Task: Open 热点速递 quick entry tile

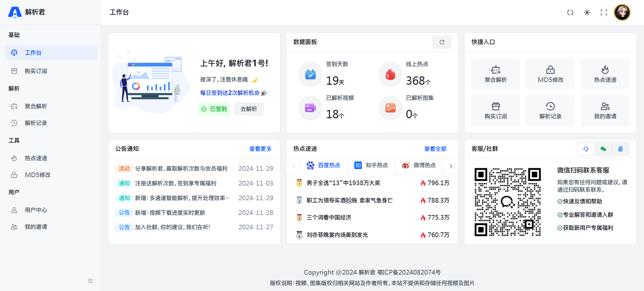Action: click(x=605, y=74)
